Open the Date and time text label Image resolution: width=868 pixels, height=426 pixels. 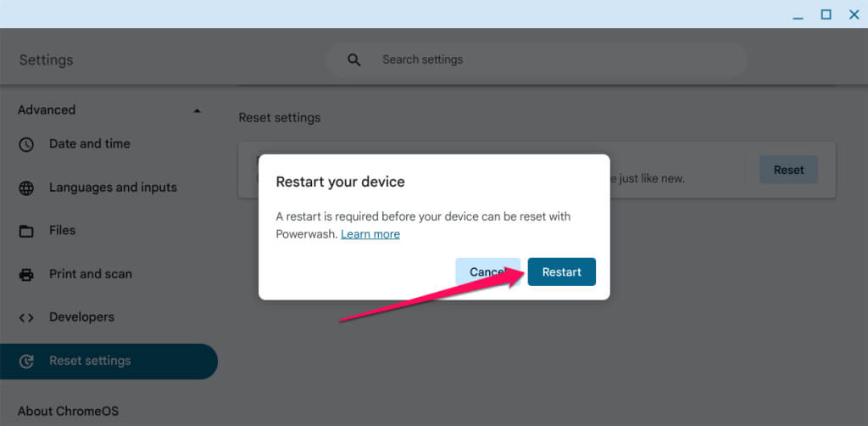click(x=90, y=144)
